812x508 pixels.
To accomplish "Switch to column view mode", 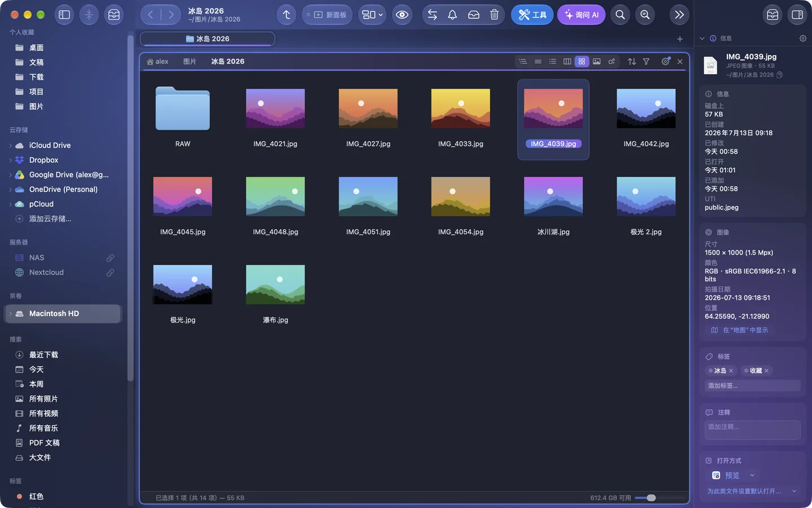I will (x=567, y=62).
